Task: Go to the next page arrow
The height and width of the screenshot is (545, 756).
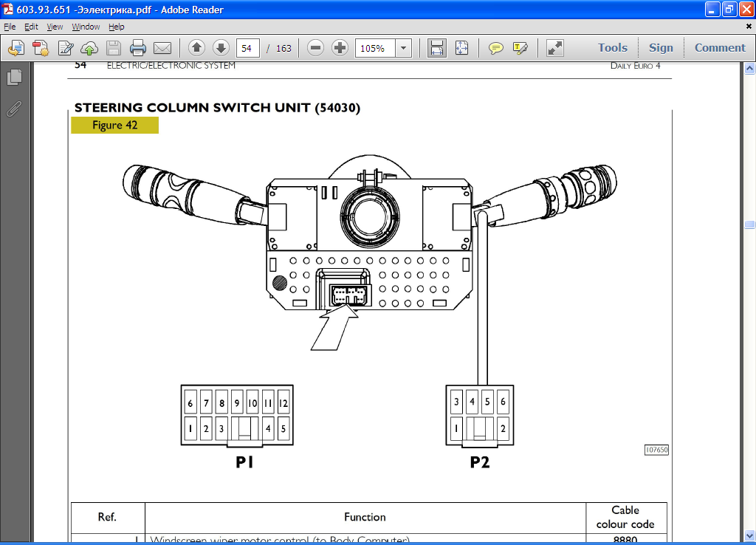Action: click(x=221, y=48)
